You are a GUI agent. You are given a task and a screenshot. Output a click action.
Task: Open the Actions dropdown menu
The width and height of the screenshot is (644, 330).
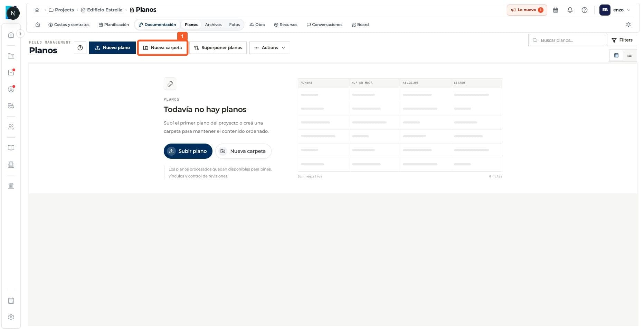pos(270,48)
